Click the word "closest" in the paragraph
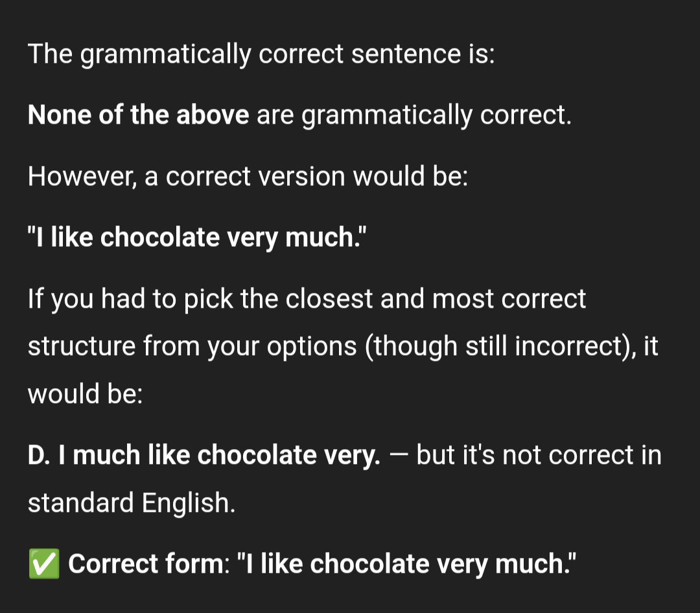Viewport: 700px width, 613px height. [329, 299]
